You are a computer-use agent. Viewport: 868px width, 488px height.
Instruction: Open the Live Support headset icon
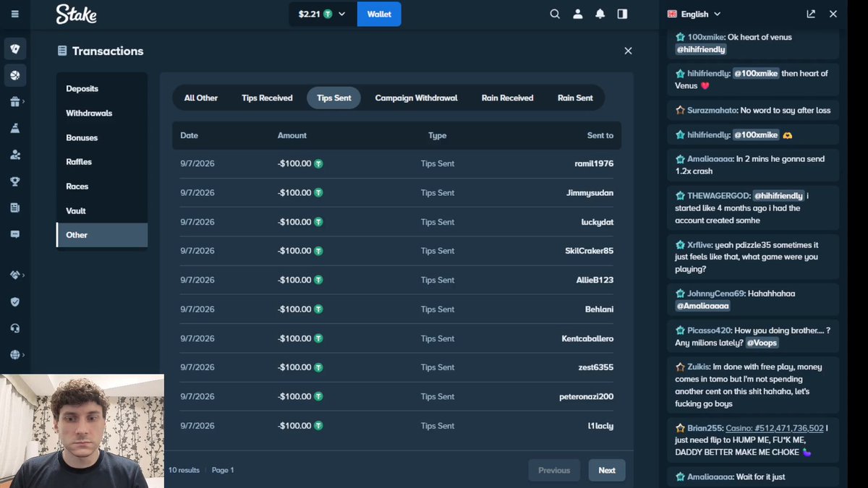pos(15,328)
